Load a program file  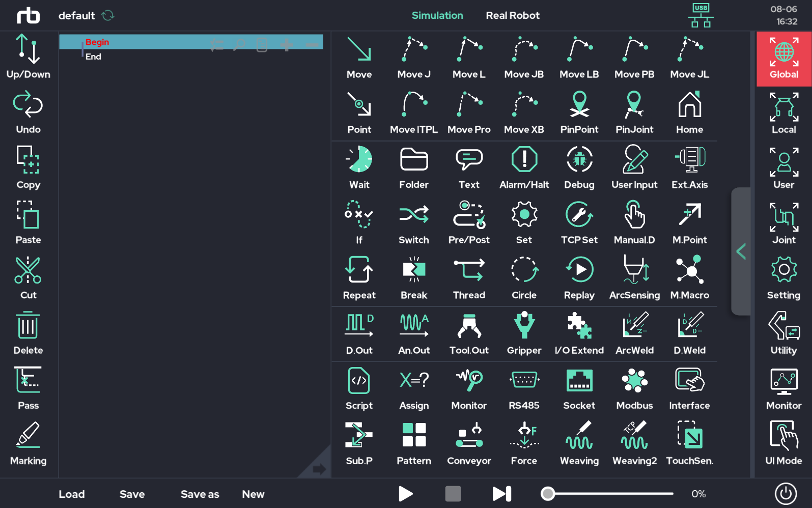pyautogui.click(x=72, y=494)
